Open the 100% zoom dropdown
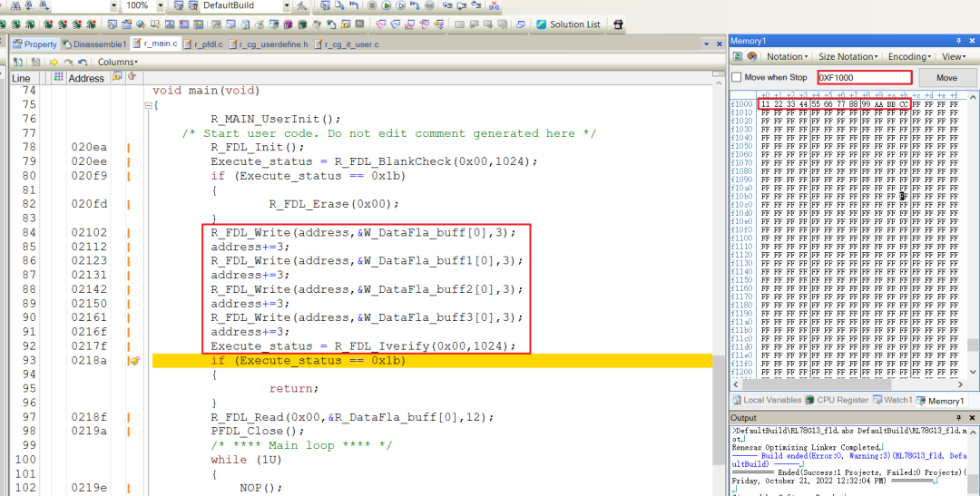Image resolution: width=980 pixels, height=496 pixels. (160, 5)
